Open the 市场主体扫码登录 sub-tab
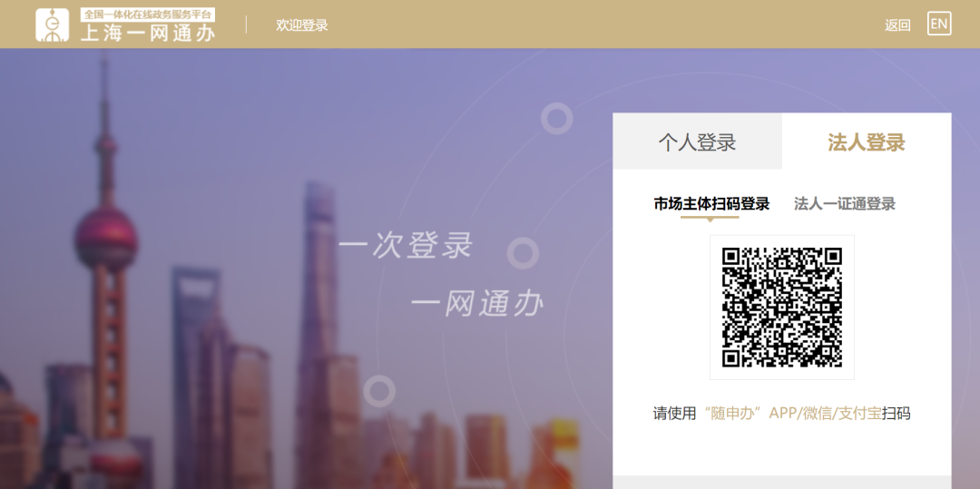The height and width of the screenshot is (489, 980). pyautogui.click(x=711, y=203)
